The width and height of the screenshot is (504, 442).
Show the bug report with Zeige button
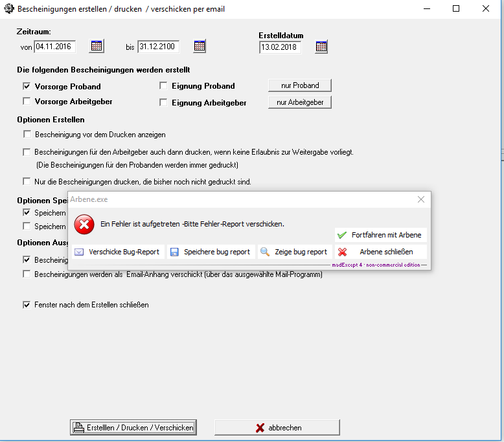[295, 252]
